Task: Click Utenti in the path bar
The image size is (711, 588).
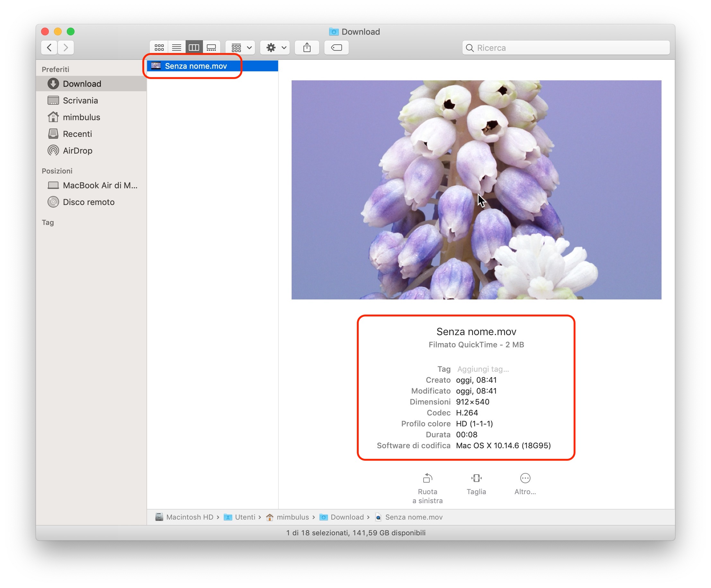Action: pos(244,517)
